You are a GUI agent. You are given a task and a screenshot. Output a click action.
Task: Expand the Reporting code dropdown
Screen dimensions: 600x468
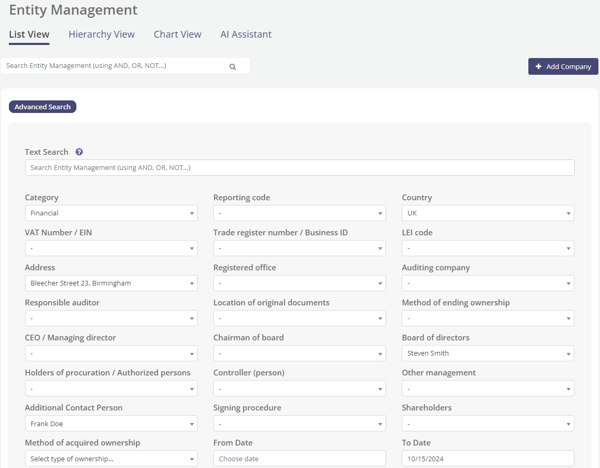tap(299, 213)
